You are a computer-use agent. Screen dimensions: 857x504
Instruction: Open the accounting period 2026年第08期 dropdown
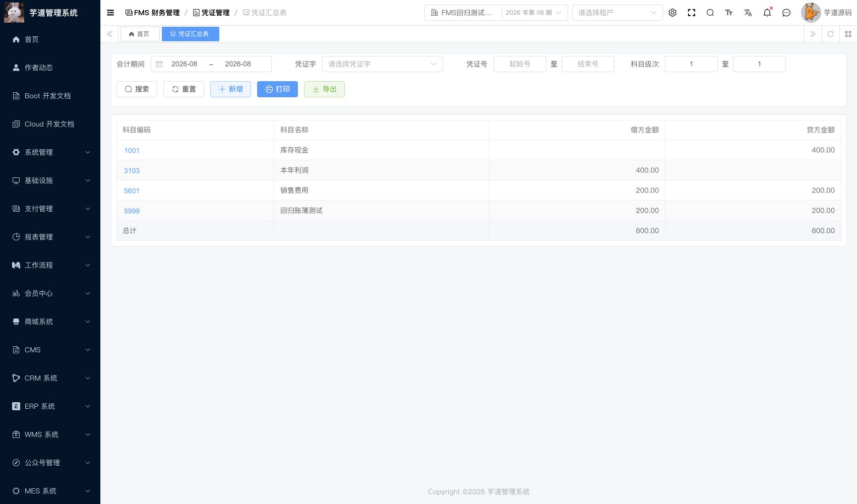[x=534, y=13]
